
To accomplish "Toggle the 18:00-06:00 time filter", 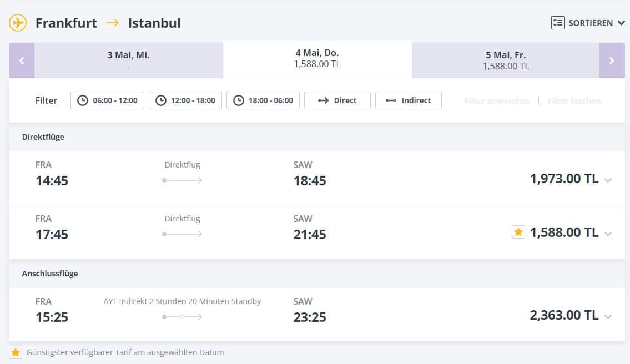I will [263, 100].
